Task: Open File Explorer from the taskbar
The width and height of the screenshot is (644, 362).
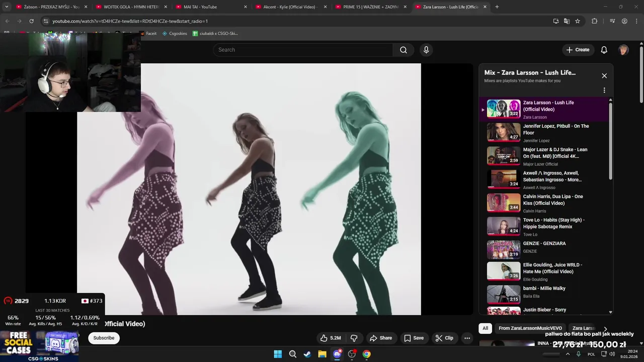Action: [x=322, y=354]
